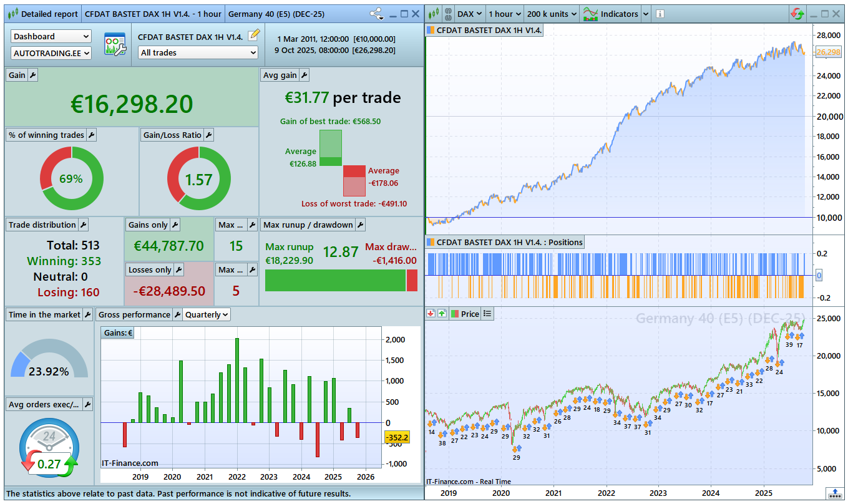Click the Indicators chart icon

(x=590, y=14)
